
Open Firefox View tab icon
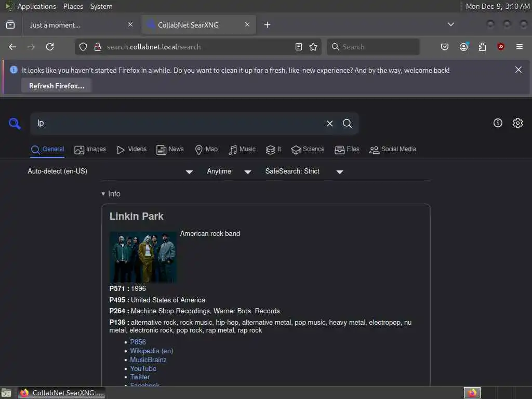click(x=10, y=25)
